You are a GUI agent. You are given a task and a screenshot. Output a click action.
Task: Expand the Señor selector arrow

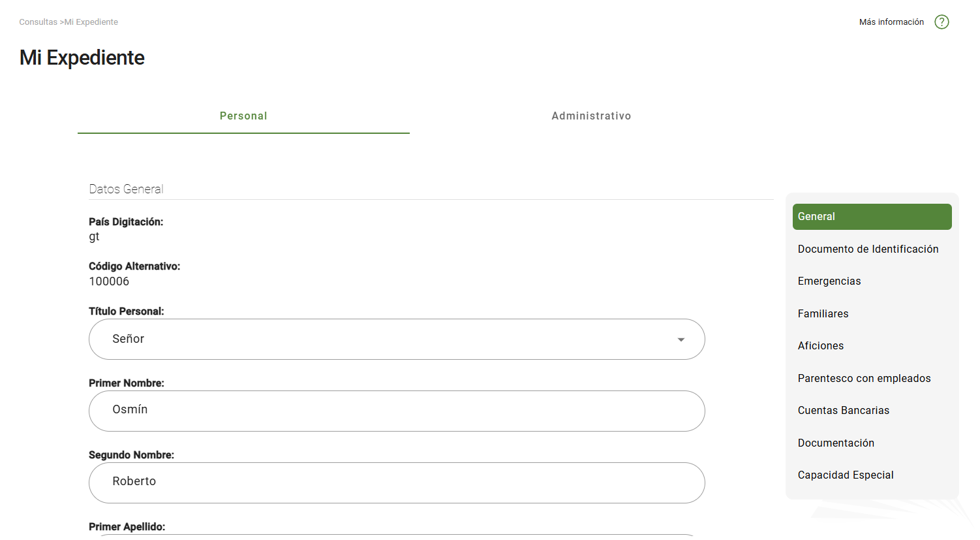pos(681,339)
